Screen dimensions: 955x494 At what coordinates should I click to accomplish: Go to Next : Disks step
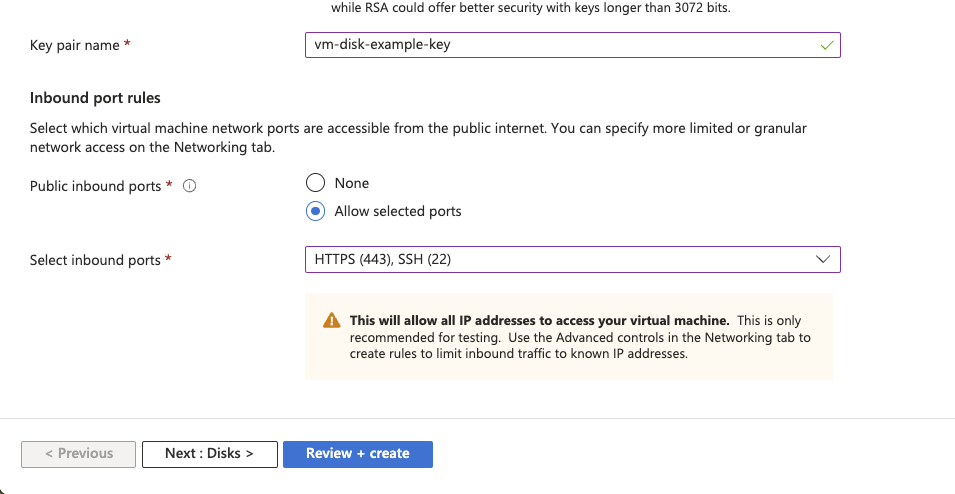pos(210,454)
